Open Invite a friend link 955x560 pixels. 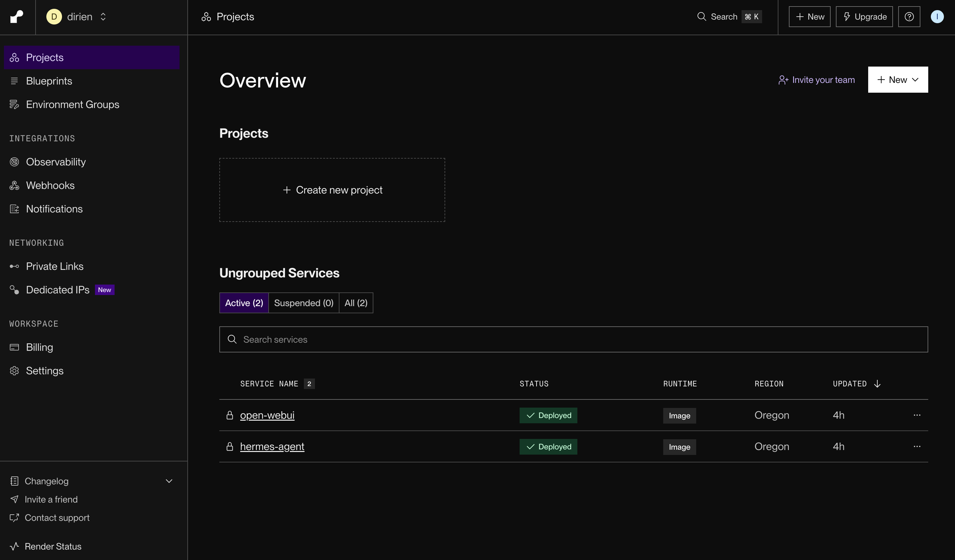(x=51, y=499)
